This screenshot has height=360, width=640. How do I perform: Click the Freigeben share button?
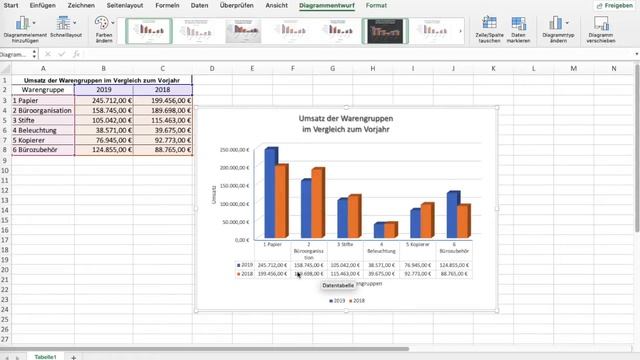615,6
